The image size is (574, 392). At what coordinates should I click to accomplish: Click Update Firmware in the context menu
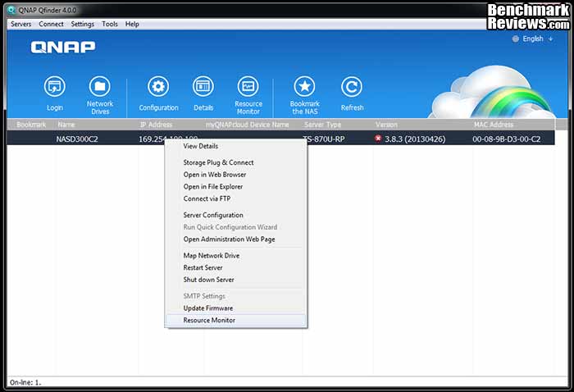tap(207, 308)
